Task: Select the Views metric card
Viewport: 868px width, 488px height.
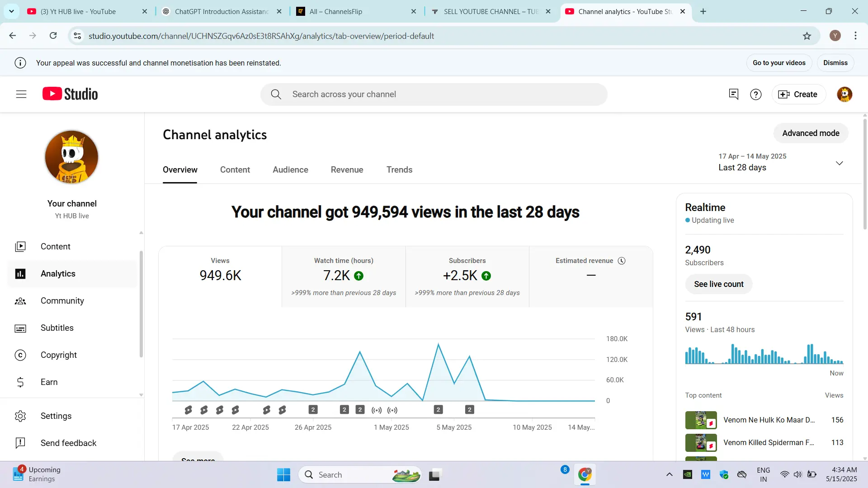Action: pyautogui.click(x=220, y=277)
